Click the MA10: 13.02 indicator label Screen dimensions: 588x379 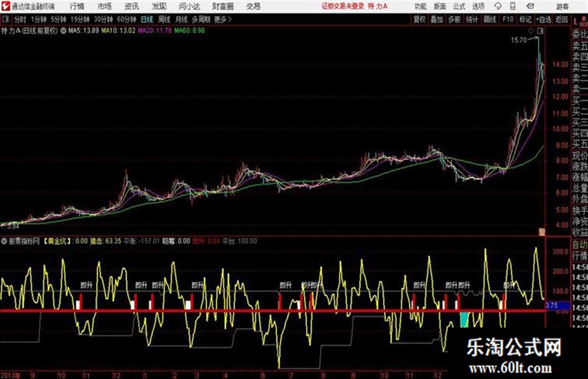pyautogui.click(x=118, y=30)
